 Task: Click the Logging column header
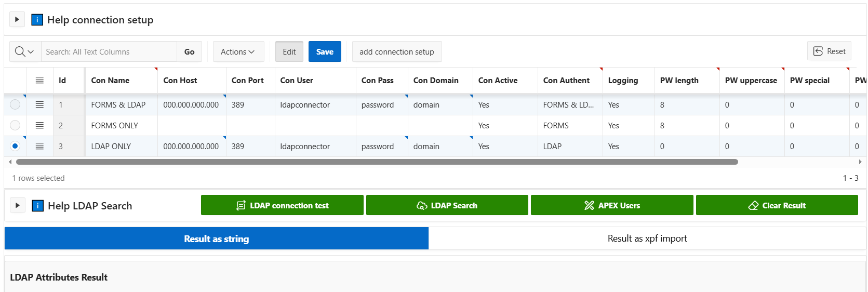point(629,80)
